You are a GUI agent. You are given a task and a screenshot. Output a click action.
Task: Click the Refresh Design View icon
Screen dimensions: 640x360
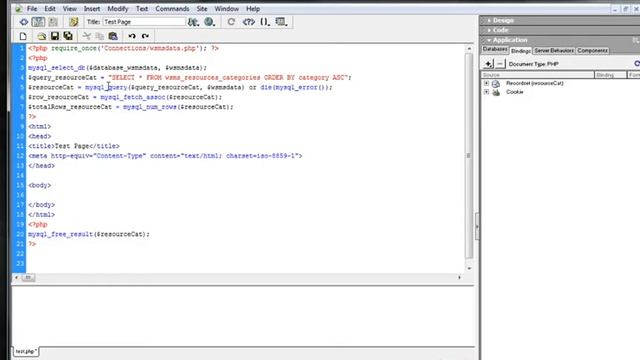pos(231,22)
